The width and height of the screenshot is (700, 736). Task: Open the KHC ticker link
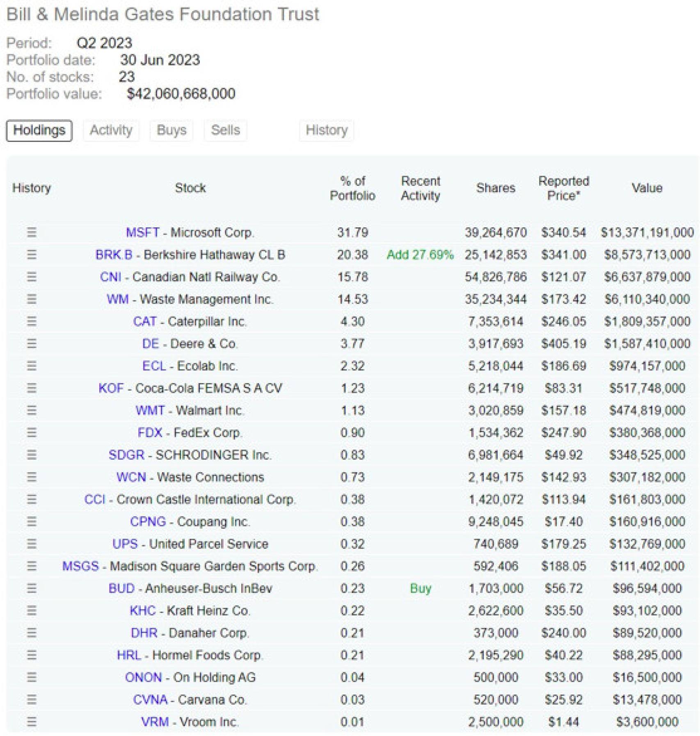[142, 610]
